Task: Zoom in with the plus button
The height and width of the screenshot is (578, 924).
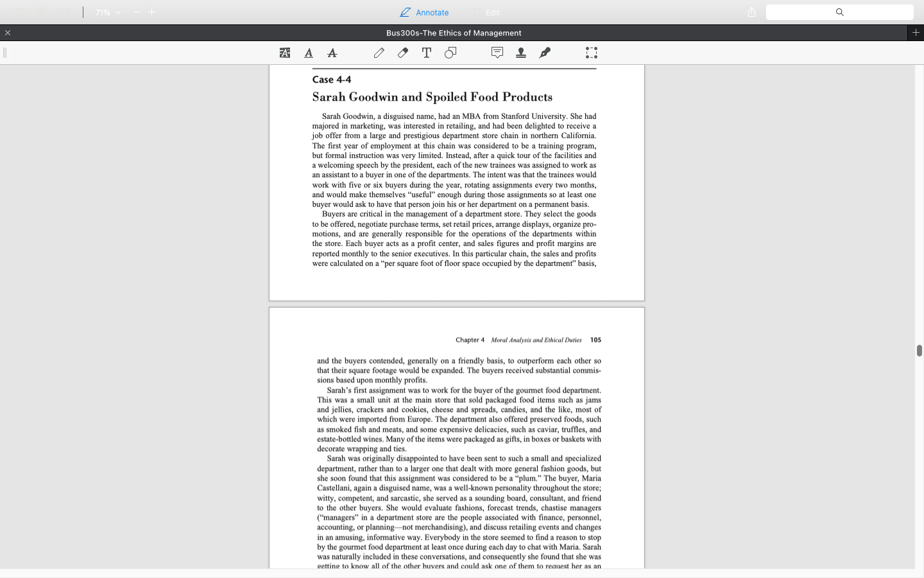Action: tap(152, 12)
